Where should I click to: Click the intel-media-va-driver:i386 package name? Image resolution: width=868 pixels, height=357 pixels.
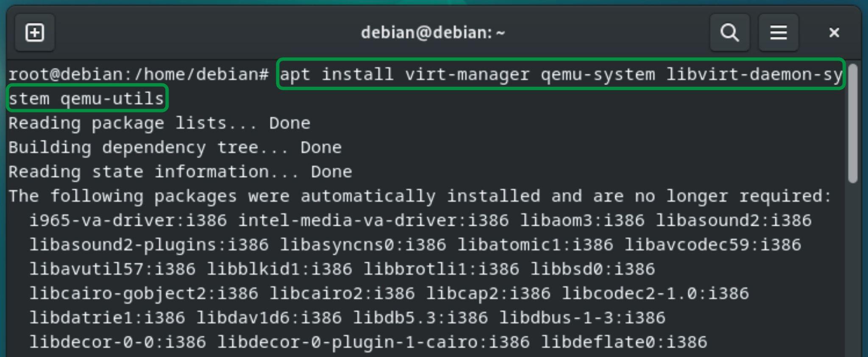point(373,221)
